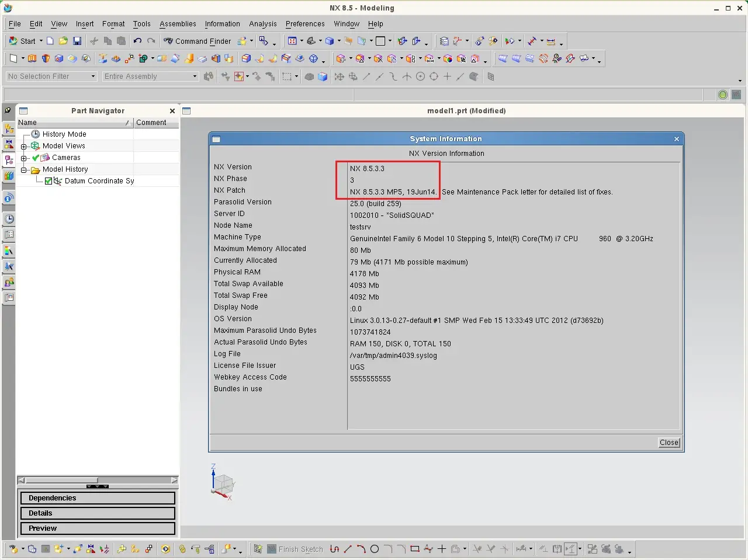The image size is (748, 560).
Task: Click the Part Navigator horizontal scrollbar
Action: coord(98,480)
